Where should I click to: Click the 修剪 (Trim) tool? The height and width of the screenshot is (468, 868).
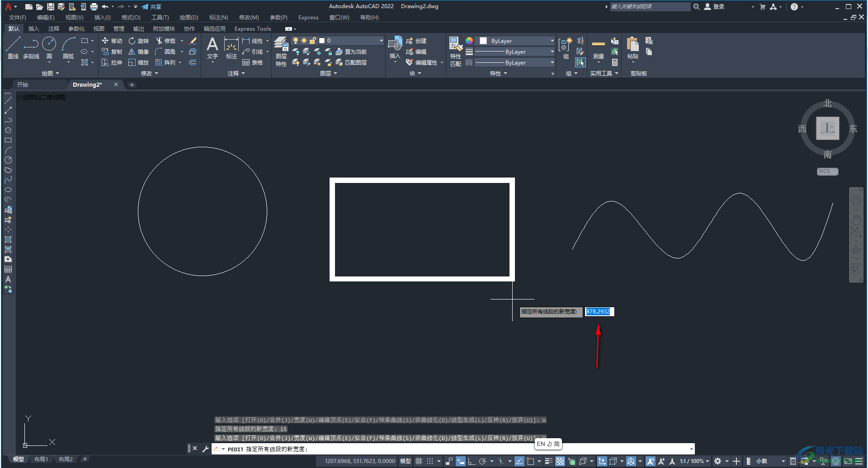(165, 41)
